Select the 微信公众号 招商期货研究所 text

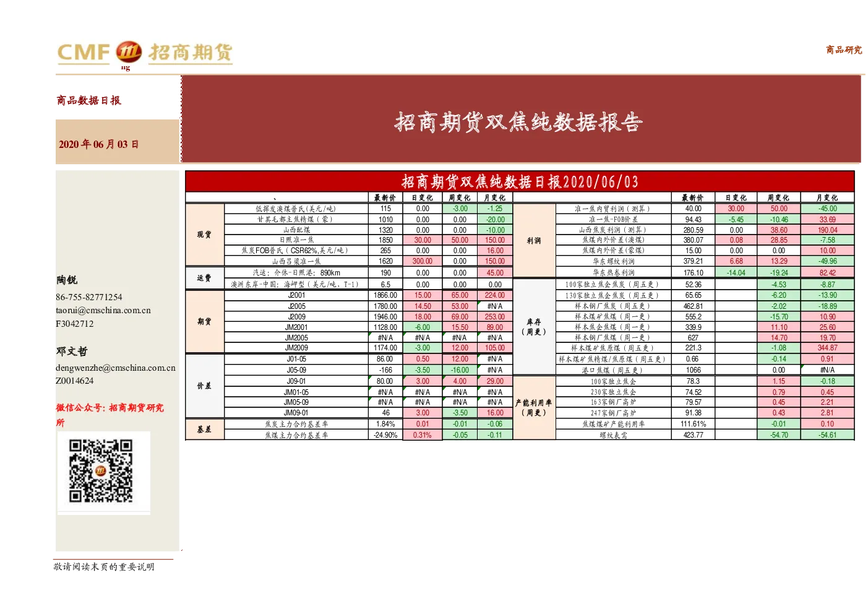(x=110, y=415)
